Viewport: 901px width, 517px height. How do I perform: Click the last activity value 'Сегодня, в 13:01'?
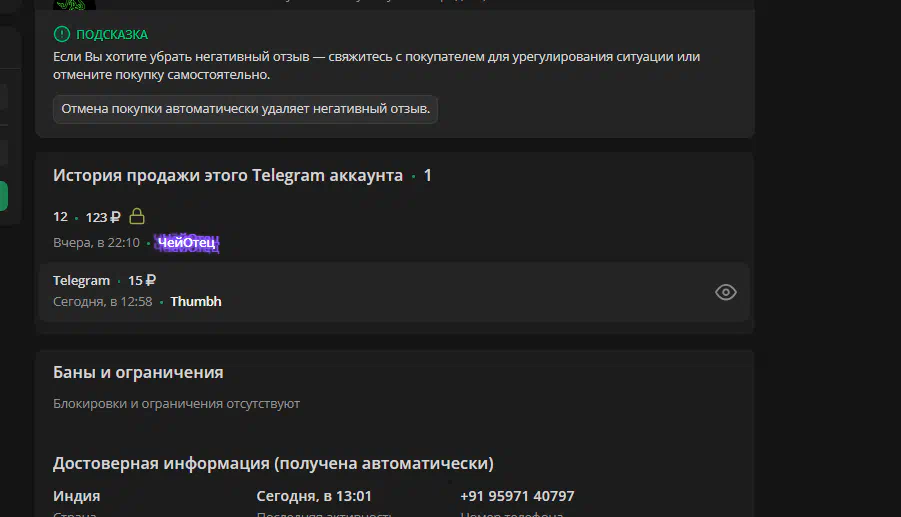coord(314,496)
